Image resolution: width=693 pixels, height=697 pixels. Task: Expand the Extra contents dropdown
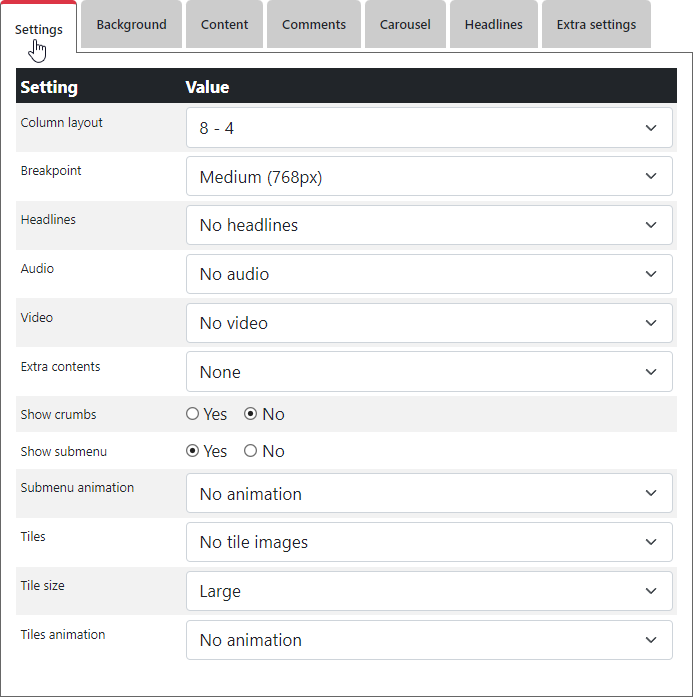429,372
